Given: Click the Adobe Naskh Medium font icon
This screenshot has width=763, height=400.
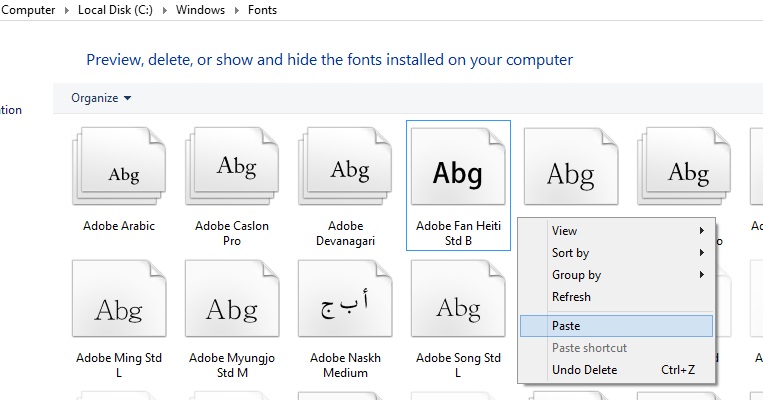Looking at the screenshot, I should (345, 306).
